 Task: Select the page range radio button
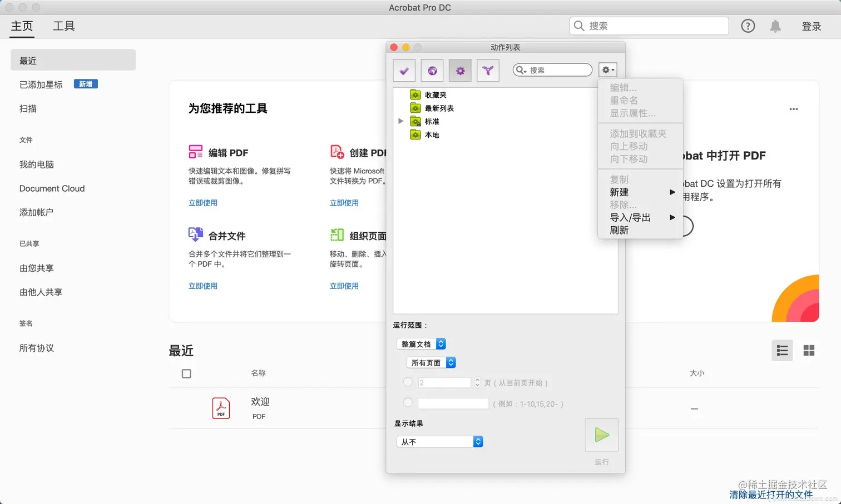pos(408,402)
